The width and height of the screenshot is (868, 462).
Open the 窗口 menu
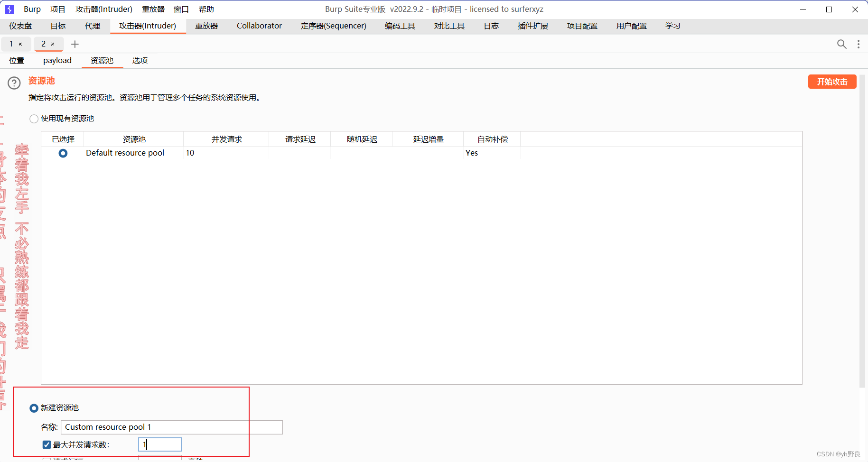[x=181, y=9]
